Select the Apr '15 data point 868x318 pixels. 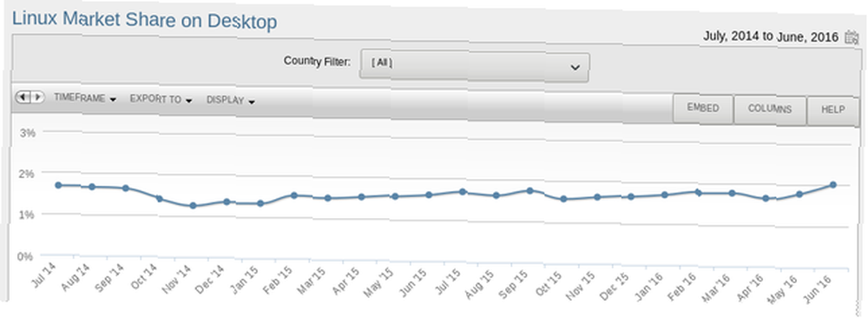coord(361,196)
